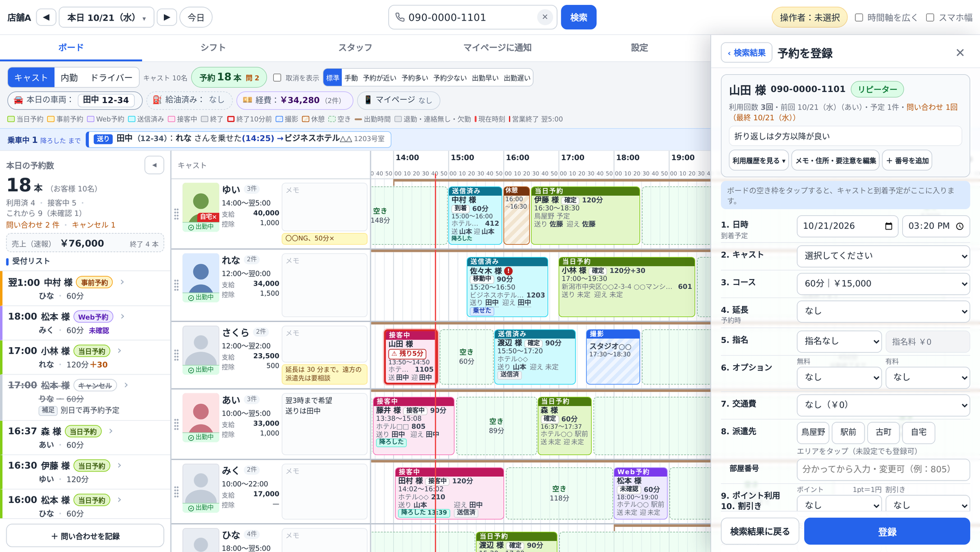Image resolution: width=980 pixels, height=552 pixels.
Task: Enable 時間軸を広く checkbox
Action: pyautogui.click(x=859, y=17)
